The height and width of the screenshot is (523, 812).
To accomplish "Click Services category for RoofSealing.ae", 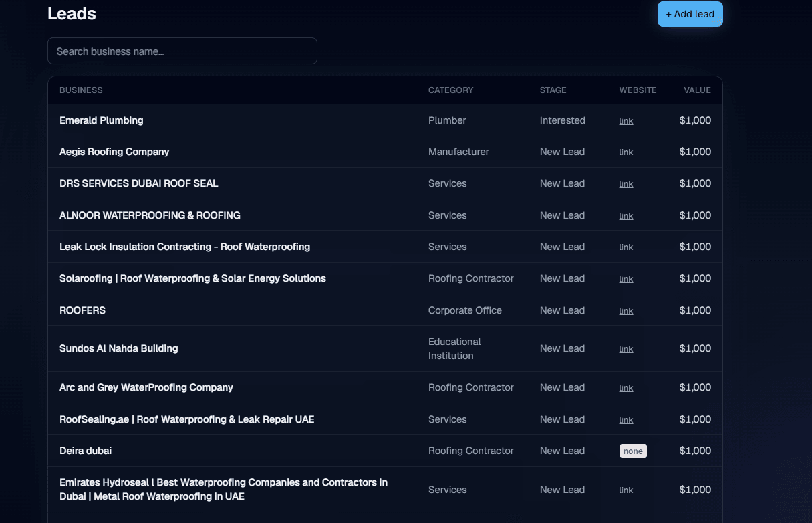I will tap(447, 419).
